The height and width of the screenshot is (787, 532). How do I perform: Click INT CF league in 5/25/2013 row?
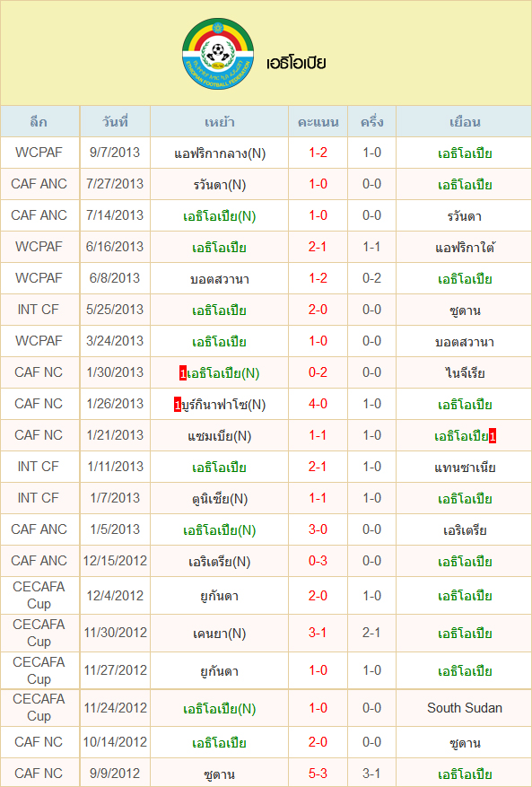[x=39, y=310]
